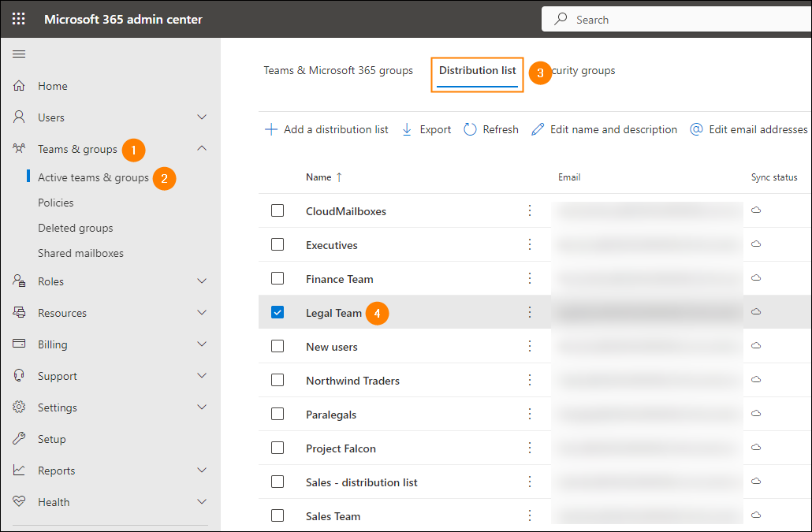Click the Support headset icon
812x532 pixels.
coord(19,375)
